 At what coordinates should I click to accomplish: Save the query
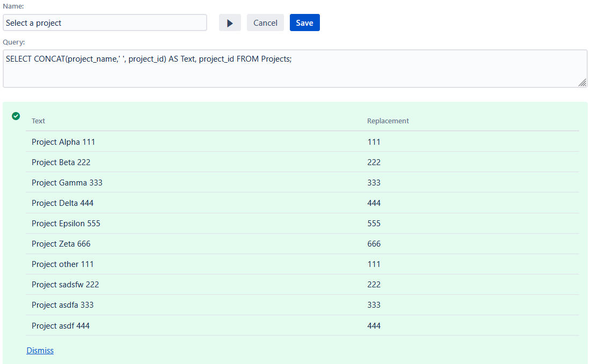(x=304, y=23)
